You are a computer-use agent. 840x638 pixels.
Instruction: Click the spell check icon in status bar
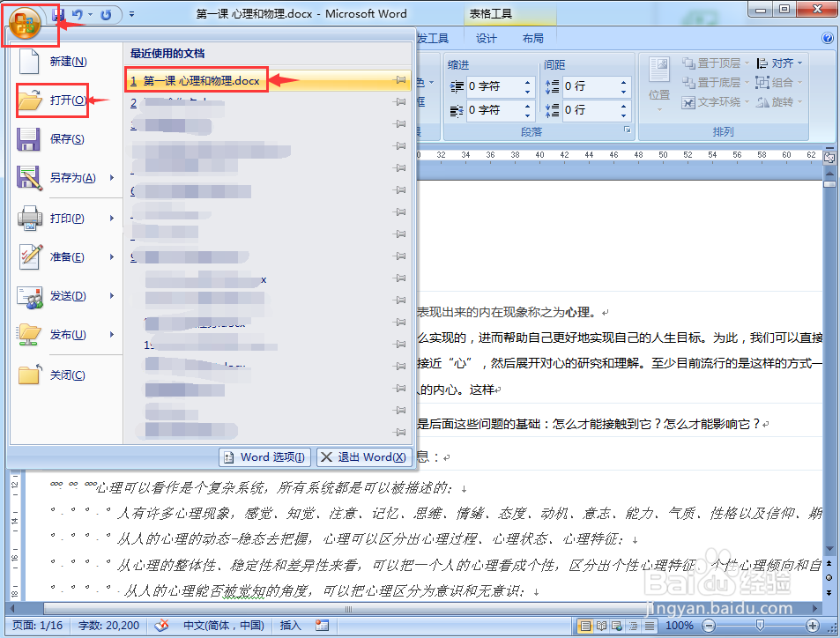click(161, 626)
